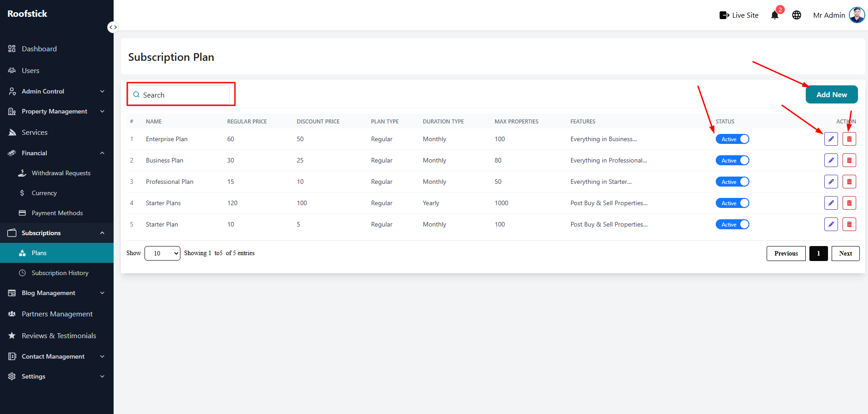Edit the Starter Plan monthly row
The width and height of the screenshot is (868, 414).
(x=831, y=224)
